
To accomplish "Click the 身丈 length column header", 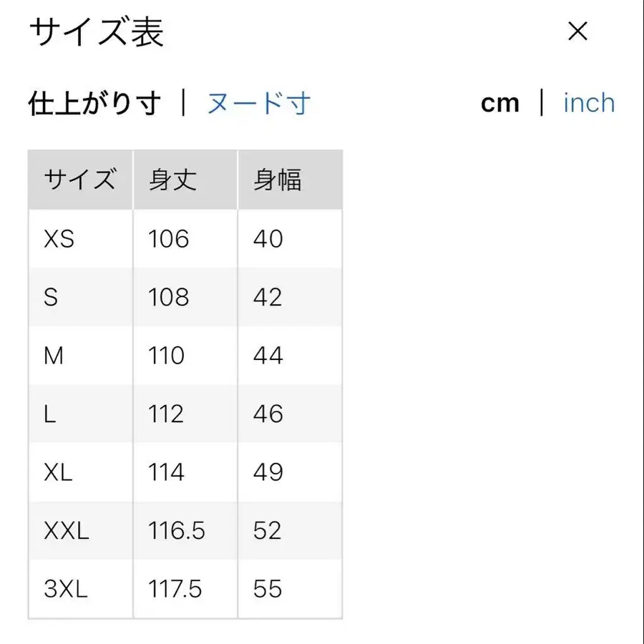I will coord(172,179).
